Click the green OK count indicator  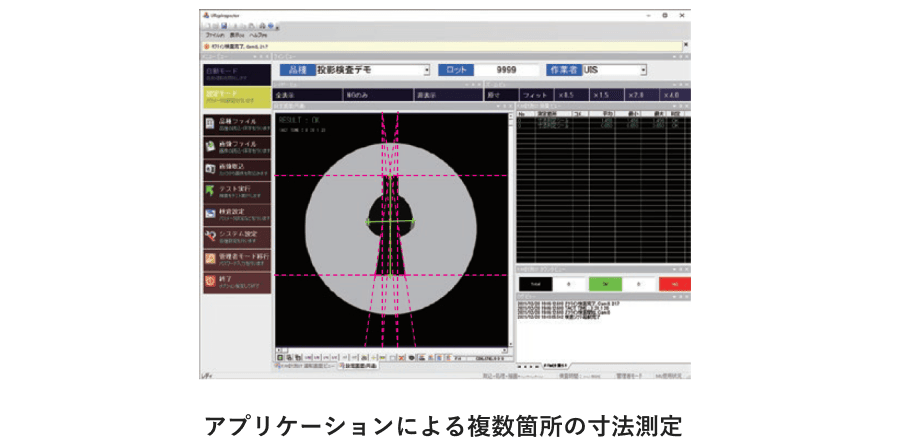click(604, 284)
